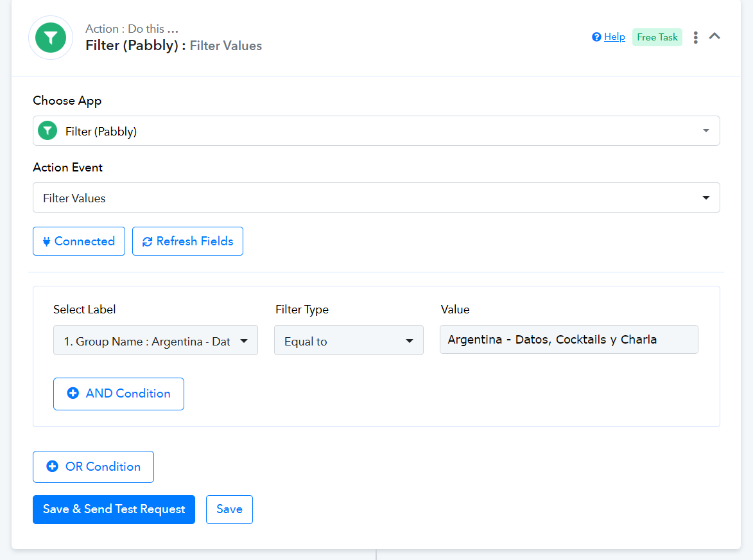753x560 pixels.
Task: Click the Refresh Fields button
Action: point(187,241)
